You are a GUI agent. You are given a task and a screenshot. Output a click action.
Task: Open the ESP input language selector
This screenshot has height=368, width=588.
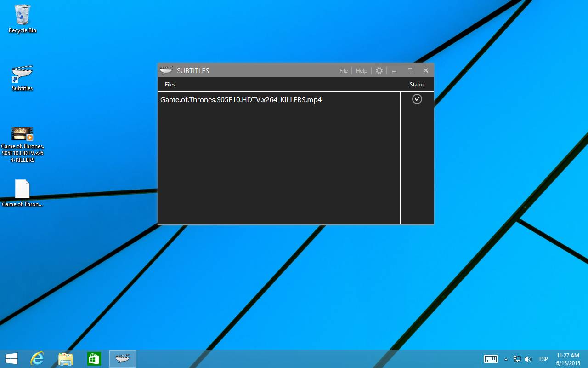click(x=543, y=359)
